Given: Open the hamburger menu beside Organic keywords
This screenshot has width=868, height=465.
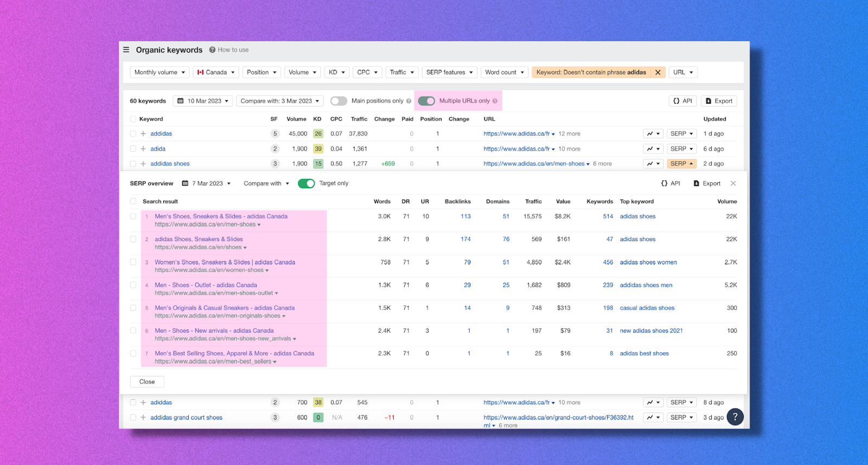Looking at the screenshot, I should point(126,50).
